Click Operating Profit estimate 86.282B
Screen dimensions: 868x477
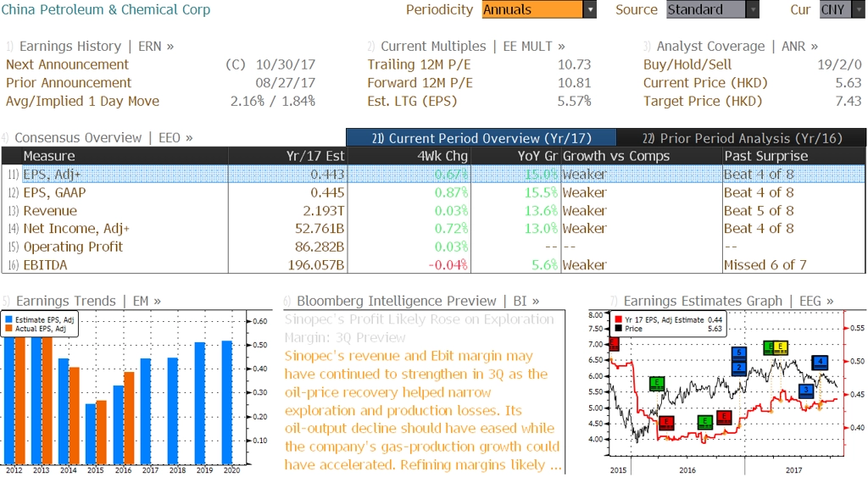click(x=320, y=247)
